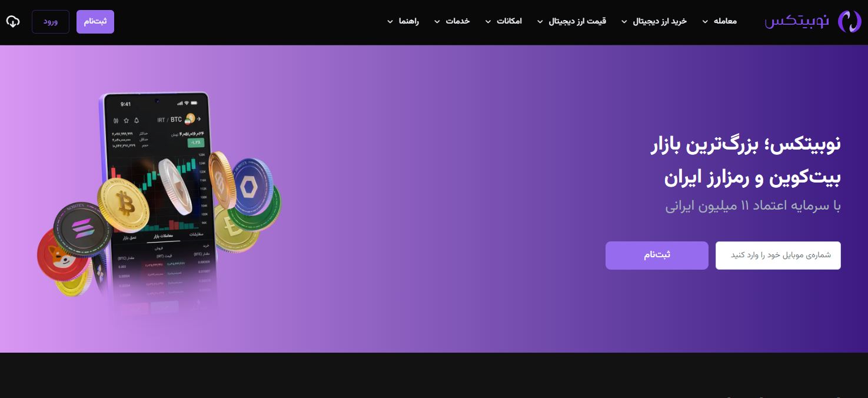Viewport: 868px width, 398px height.
Task: Open the امکانات menu
Action: pos(509,21)
